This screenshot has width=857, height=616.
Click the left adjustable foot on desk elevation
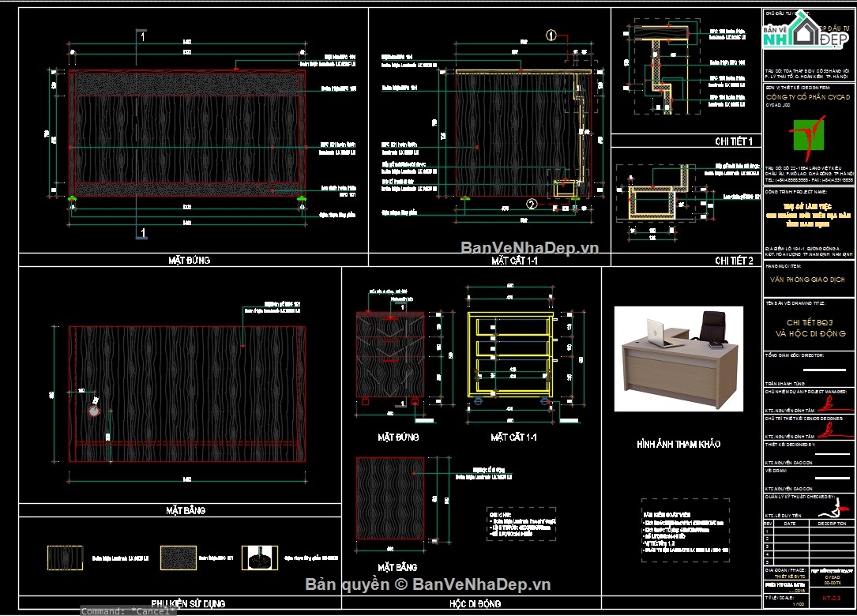73,199
